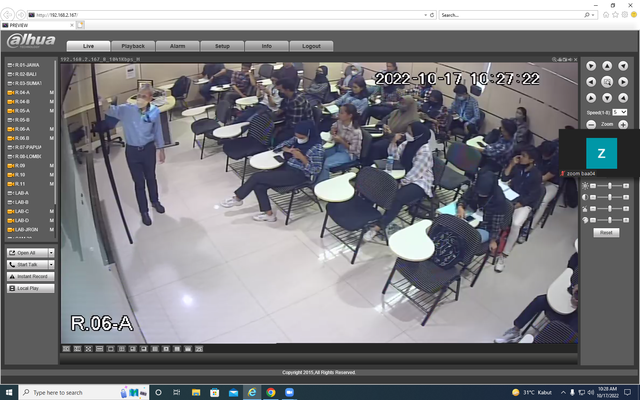640x400 pixels.
Task: Open the address bar history dropdown
Action: point(426,15)
